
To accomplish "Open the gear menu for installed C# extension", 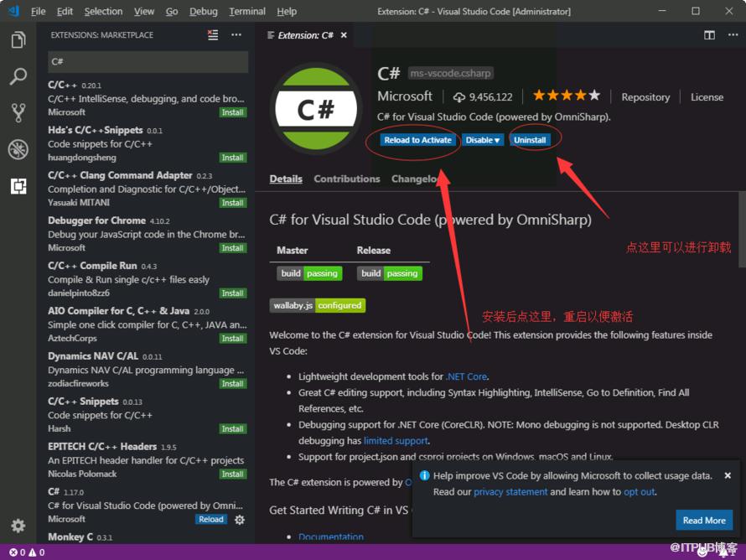I will point(240,520).
